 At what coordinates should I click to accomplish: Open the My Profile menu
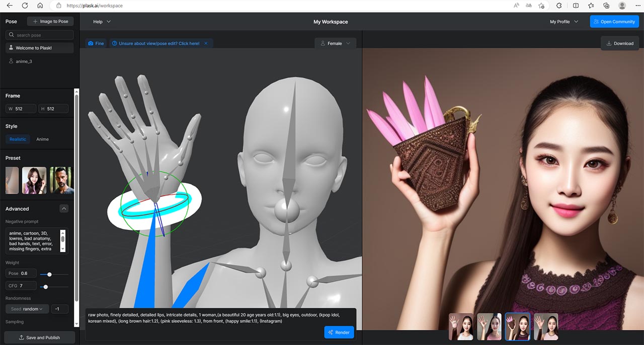pyautogui.click(x=563, y=22)
